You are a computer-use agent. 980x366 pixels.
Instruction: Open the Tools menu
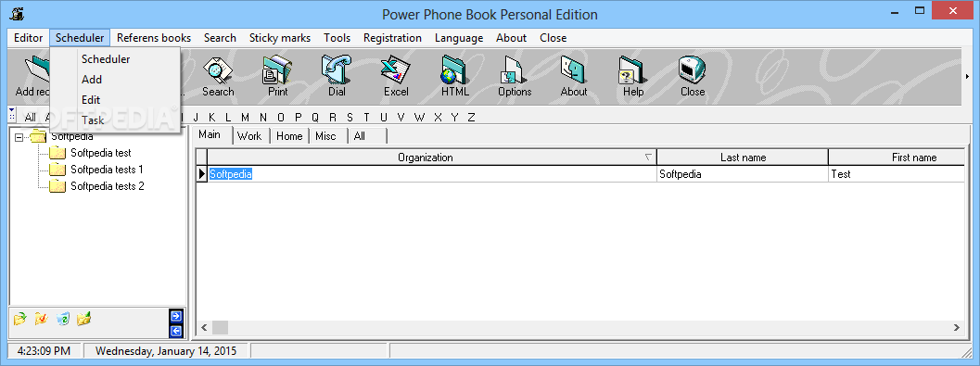point(337,38)
